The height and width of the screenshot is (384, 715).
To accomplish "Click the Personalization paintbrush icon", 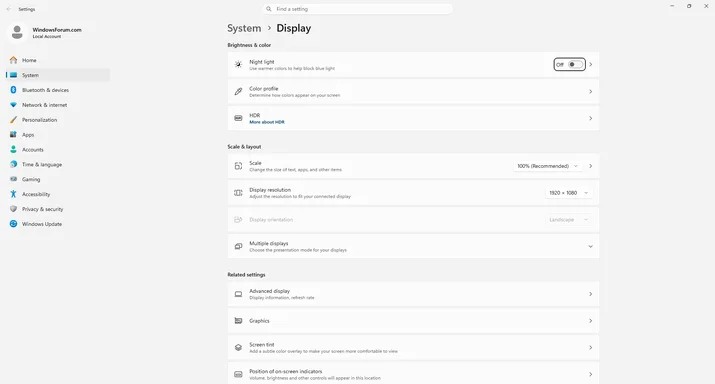I will 13,120.
